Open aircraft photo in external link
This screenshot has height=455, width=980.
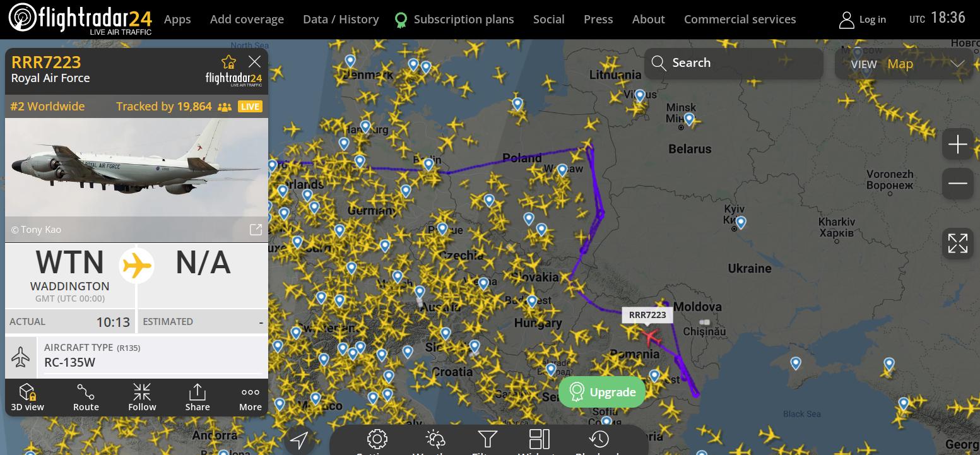click(x=256, y=230)
